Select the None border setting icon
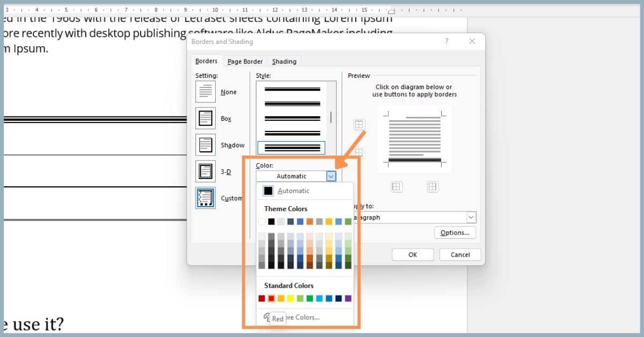Image resolution: width=644 pixels, height=337 pixels. (x=205, y=91)
